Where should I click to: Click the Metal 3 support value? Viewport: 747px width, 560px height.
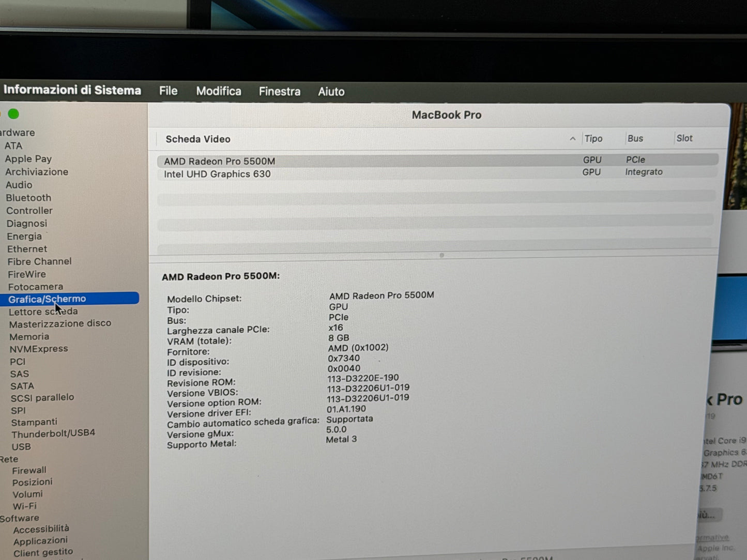coord(341,440)
